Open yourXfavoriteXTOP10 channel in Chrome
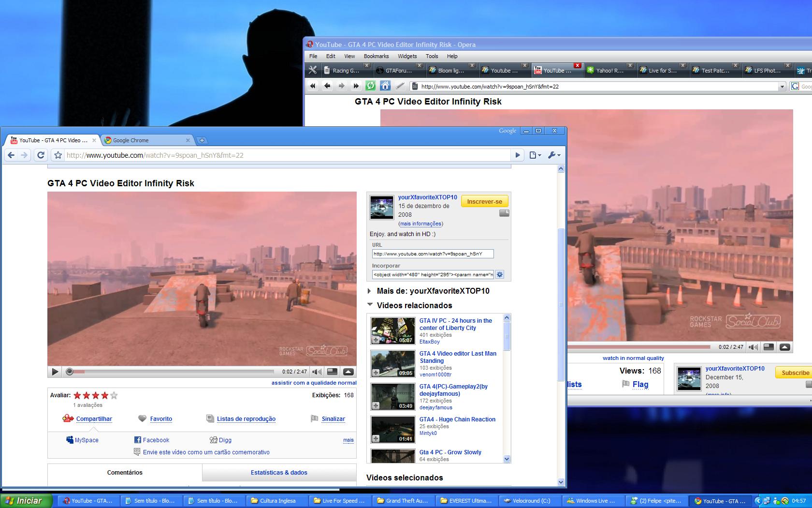 [x=428, y=197]
